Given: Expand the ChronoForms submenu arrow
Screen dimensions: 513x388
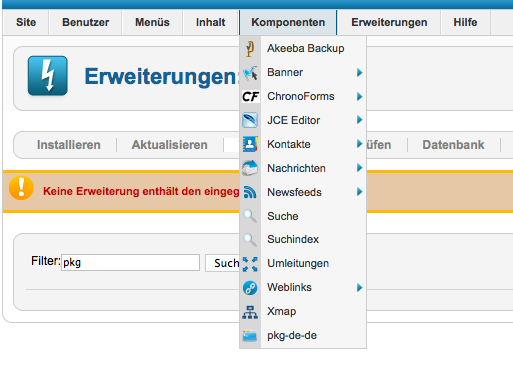Looking at the screenshot, I should [x=359, y=96].
